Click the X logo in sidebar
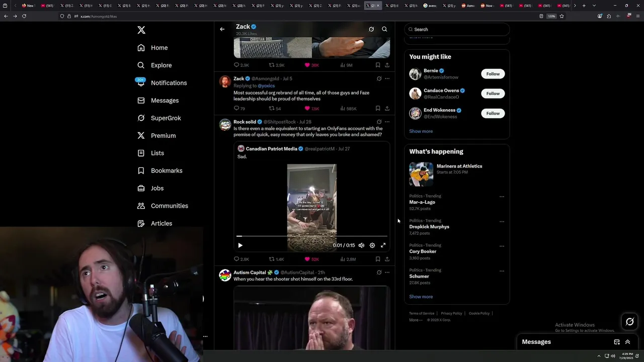This screenshot has height=362, width=644. click(141, 30)
